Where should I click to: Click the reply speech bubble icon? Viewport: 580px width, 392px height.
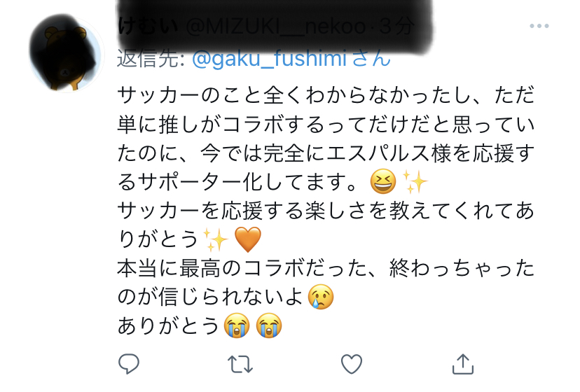128,363
